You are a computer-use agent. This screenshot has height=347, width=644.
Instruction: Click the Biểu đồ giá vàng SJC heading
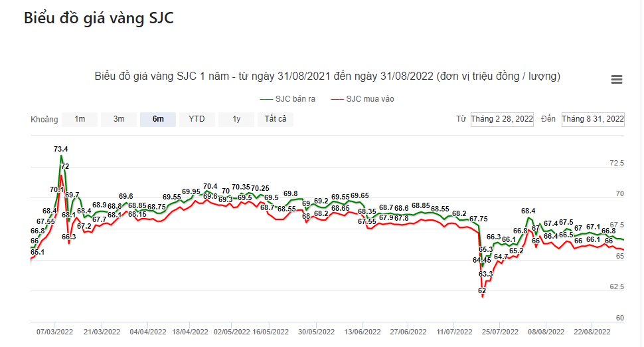98,18
